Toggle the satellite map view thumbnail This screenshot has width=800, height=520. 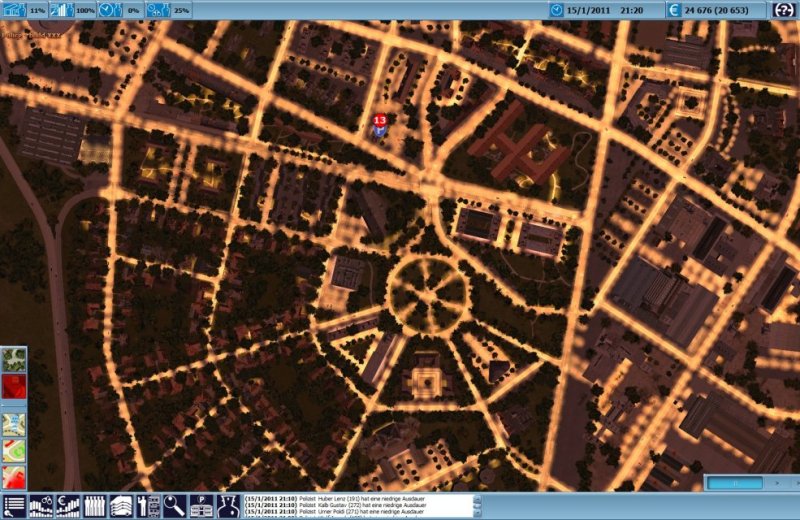pyautogui.click(x=14, y=360)
